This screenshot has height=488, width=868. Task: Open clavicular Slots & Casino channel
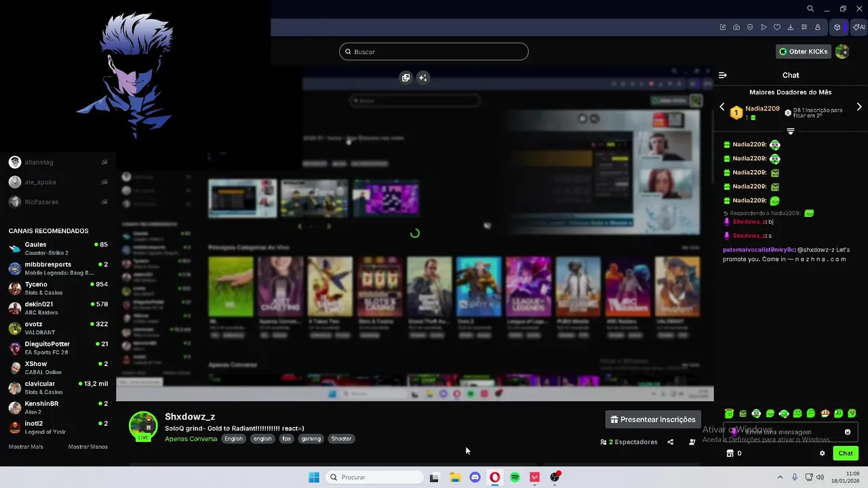tap(58, 388)
